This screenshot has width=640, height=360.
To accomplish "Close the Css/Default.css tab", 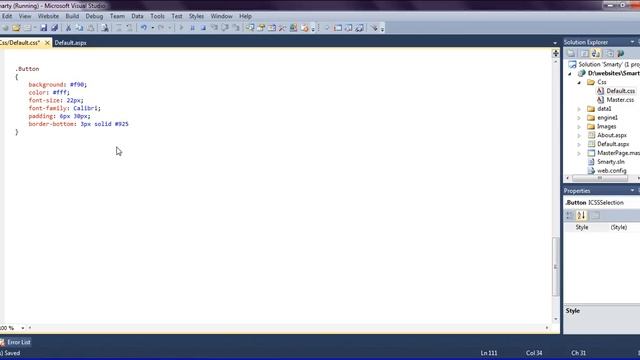I will click(47, 42).
